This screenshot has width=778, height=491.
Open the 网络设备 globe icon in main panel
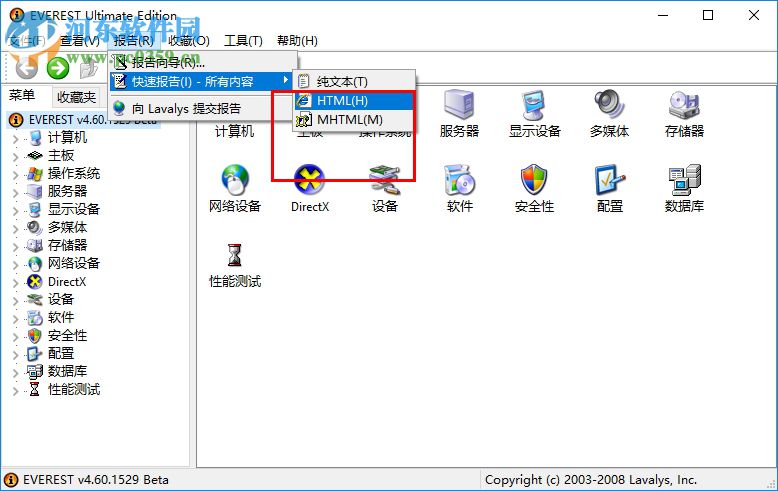point(235,180)
